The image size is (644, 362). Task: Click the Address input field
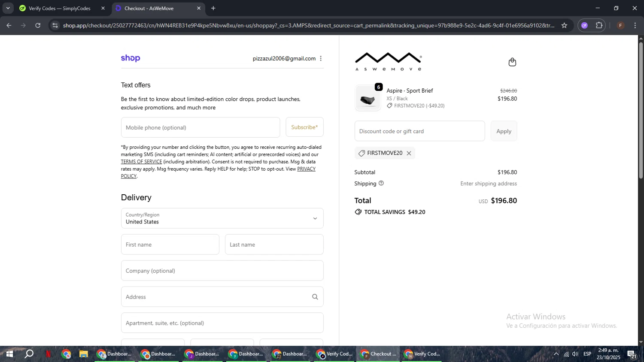click(x=222, y=297)
